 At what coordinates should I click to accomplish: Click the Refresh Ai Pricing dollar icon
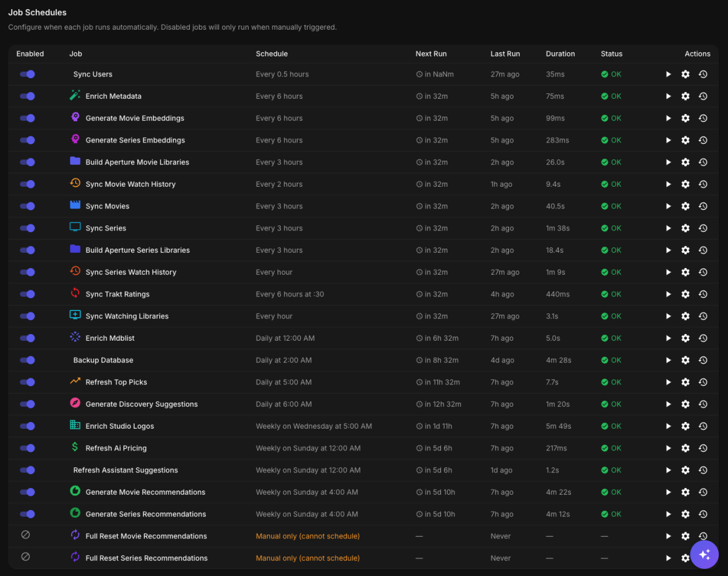pyautogui.click(x=75, y=448)
